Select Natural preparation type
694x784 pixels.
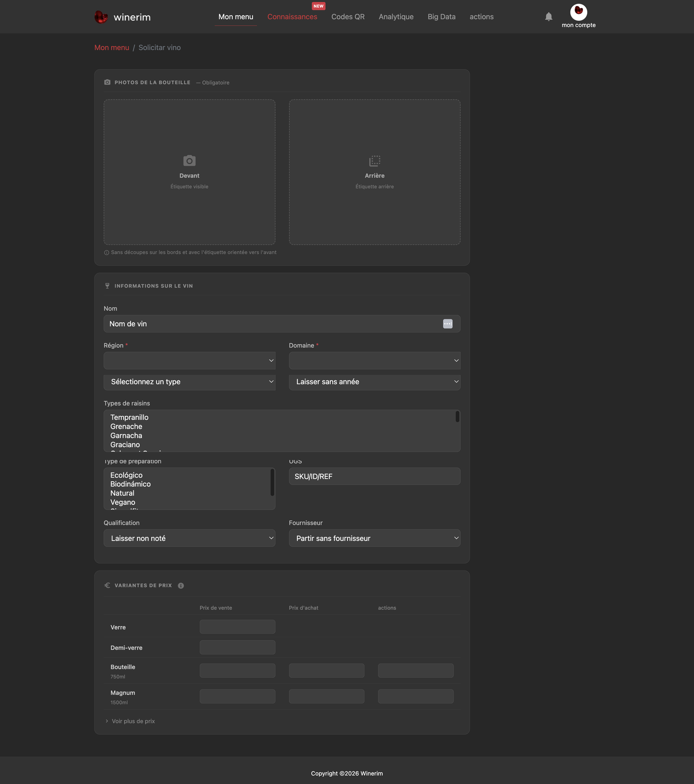pos(122,493)
